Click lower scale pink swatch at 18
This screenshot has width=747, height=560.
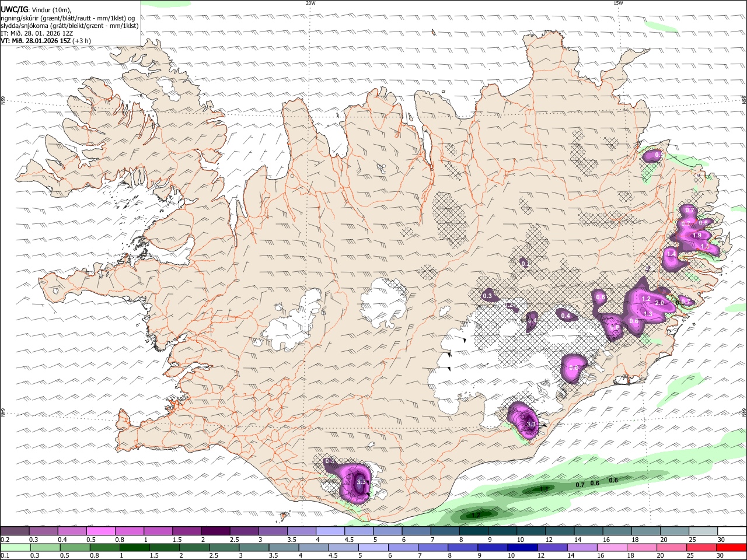click(641, 548)
